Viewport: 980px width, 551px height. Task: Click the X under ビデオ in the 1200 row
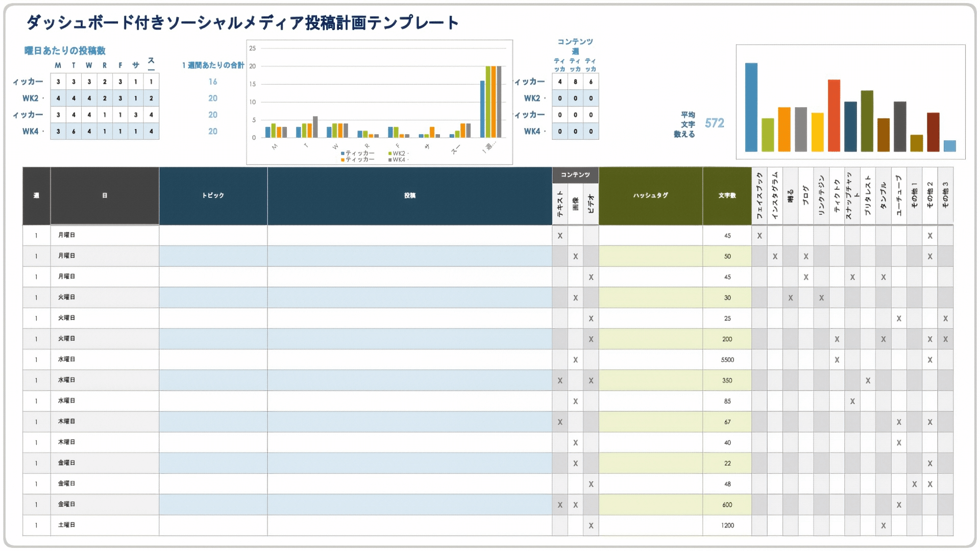click(x=591, y=525)
